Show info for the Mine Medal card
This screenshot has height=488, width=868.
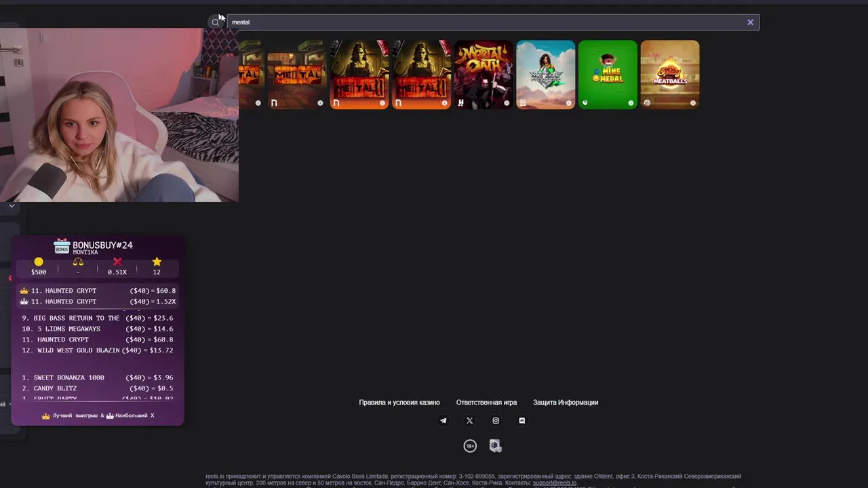coord(631,103)
